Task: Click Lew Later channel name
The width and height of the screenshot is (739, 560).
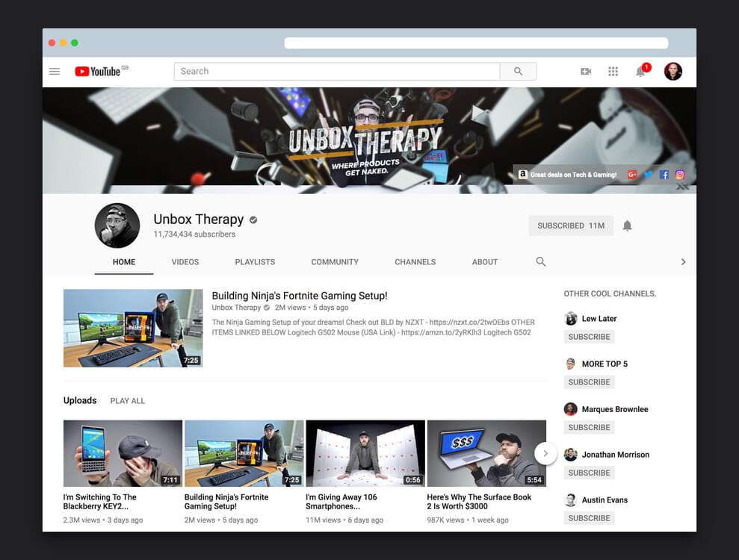Action: pos(599,318)
